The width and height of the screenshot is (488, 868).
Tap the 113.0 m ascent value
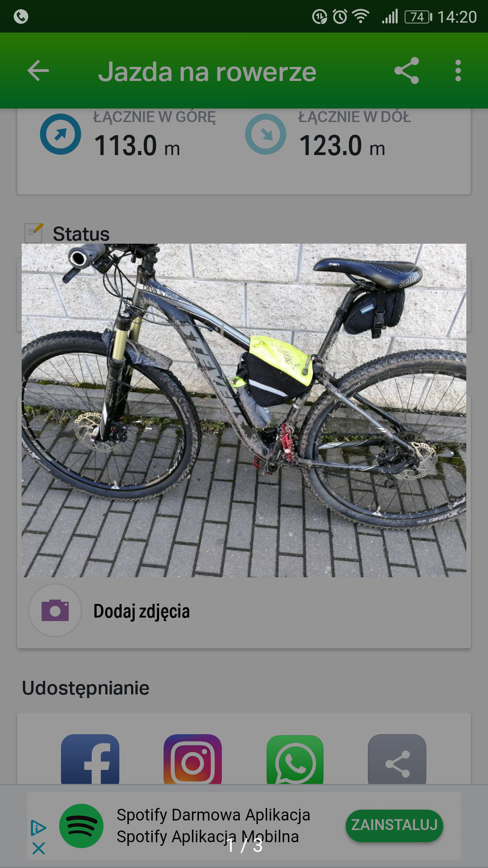(137, 146)
